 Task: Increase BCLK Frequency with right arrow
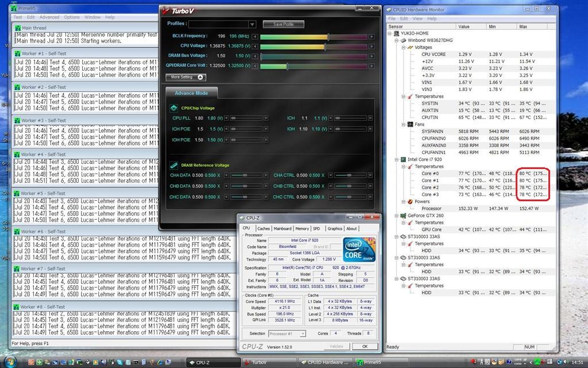[372, 36]
